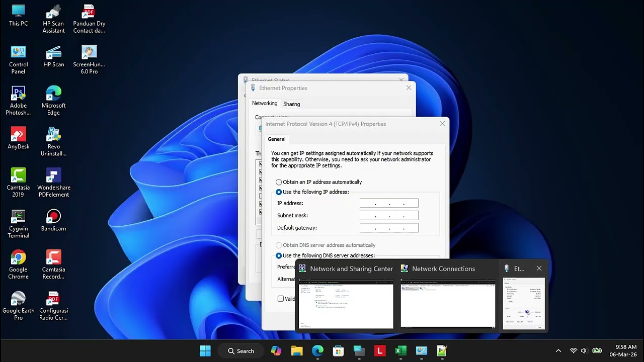
Task: Switch to Sharing tab in Ethernet Properties
Action: (x=291, y=104)
